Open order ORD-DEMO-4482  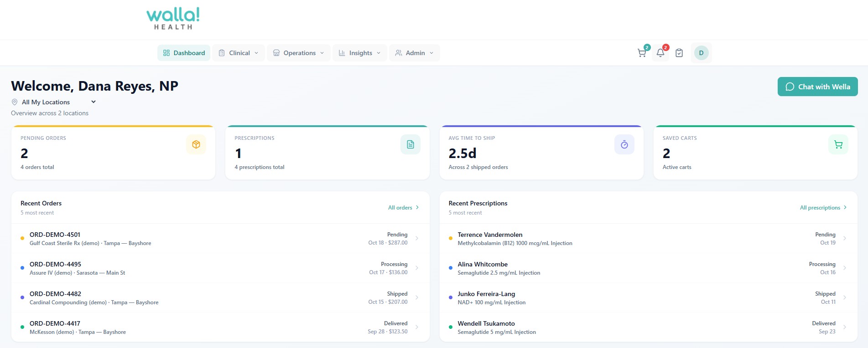click(x=220, y=297)
